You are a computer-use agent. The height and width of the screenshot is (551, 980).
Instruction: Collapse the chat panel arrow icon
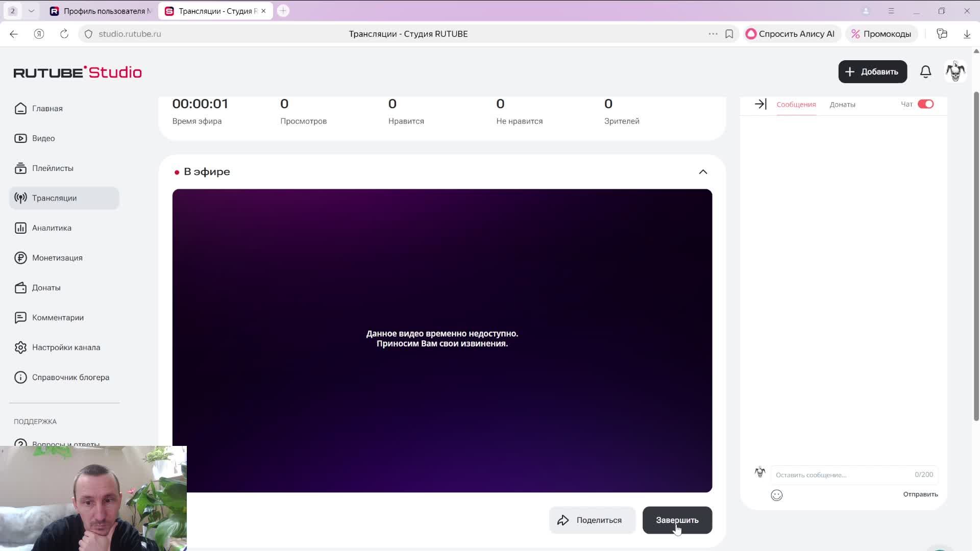[760, 104]
